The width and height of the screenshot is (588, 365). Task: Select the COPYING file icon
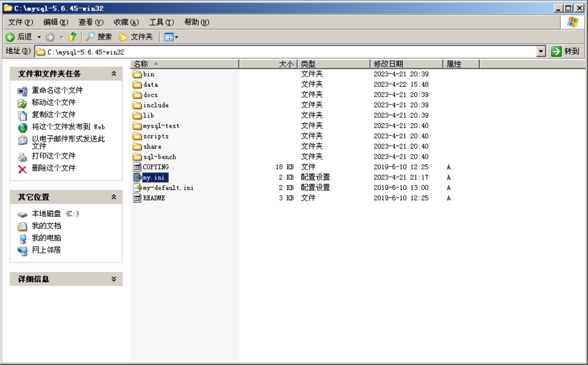coord(137,167)
